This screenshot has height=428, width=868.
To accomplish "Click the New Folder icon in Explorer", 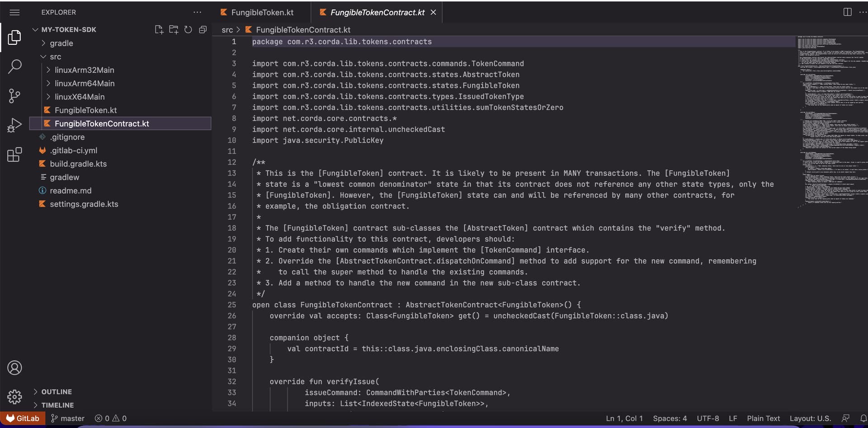I will (x=174, y=29).
